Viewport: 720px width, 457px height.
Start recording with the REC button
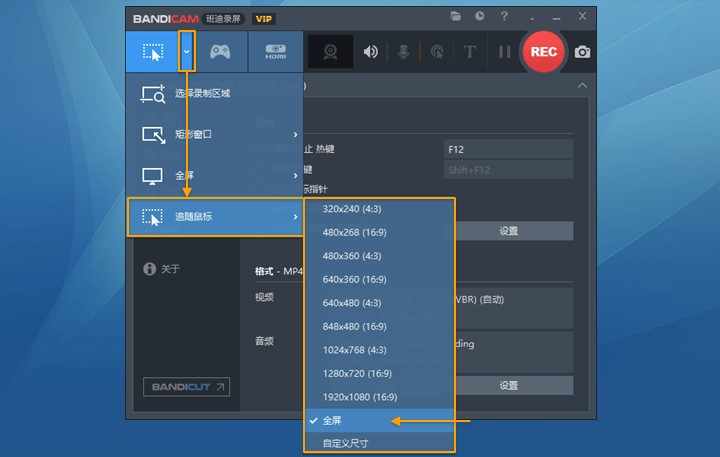(x=544, y=51)
